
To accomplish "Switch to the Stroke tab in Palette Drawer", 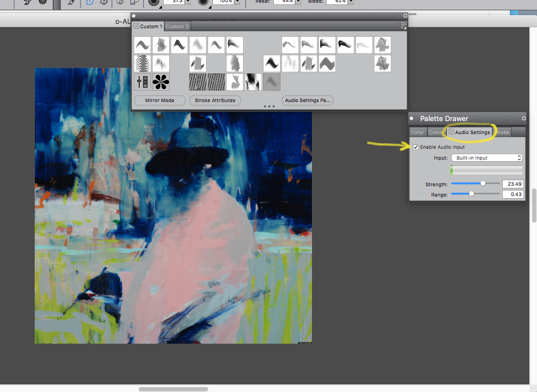I will [503, 132].
